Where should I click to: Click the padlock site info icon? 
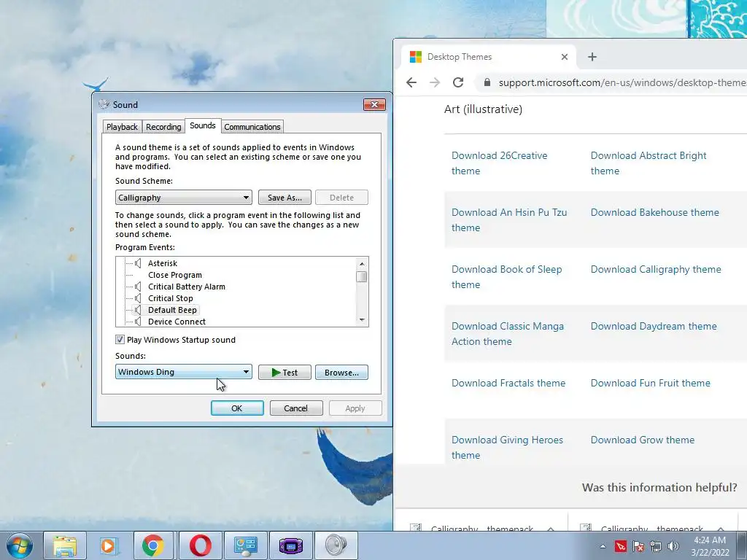click(487, 82)
